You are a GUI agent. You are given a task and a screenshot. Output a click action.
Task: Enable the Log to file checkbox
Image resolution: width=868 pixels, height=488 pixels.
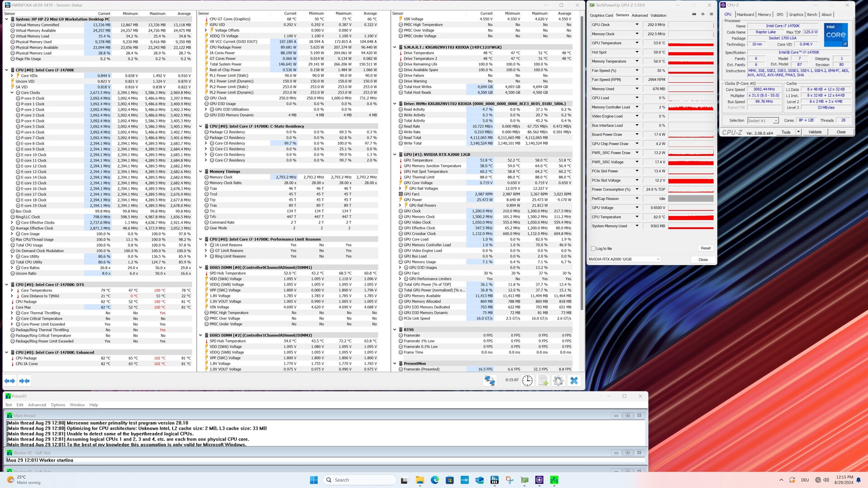593,249
